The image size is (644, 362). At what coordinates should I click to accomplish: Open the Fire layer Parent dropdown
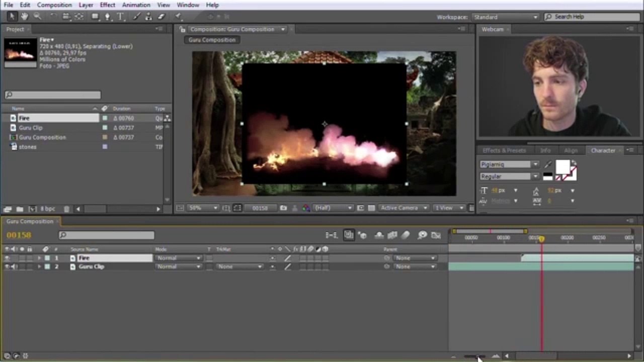click(x=415, y=258)
